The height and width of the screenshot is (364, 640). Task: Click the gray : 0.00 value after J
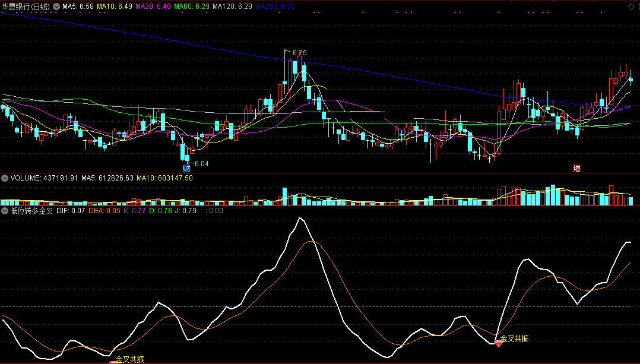pos(214,211)
